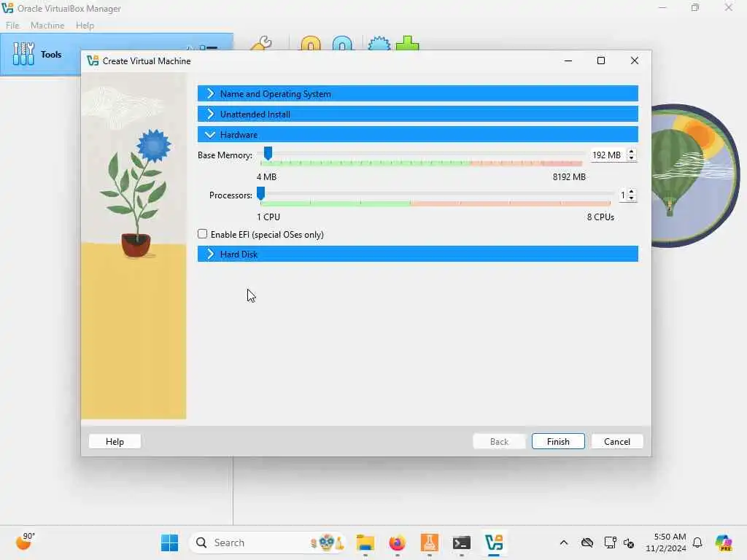This screenshot has height=560, width=747.
Task: Click the '4 MB' minimum memory label
Action: (x=266, y=176)
